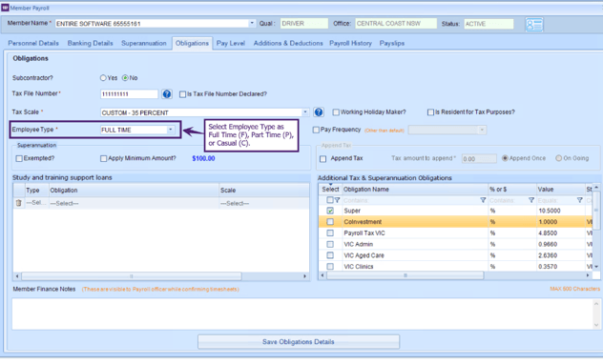
Task: Click the Tax File Number field
Action: pyautogui.click(x=129, y=94)
